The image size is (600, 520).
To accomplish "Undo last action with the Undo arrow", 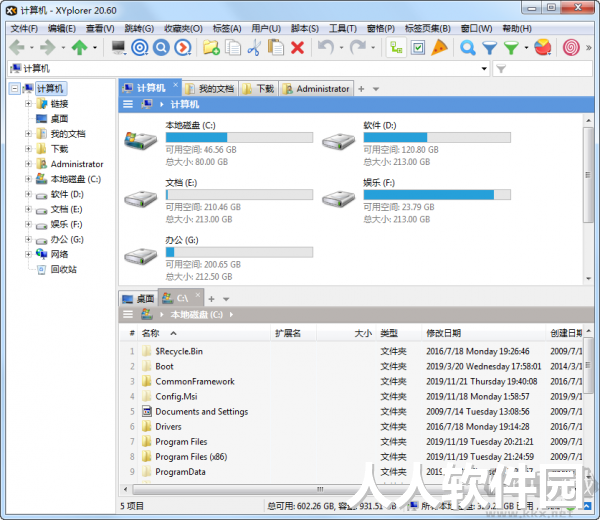I will tap(326, 47).
